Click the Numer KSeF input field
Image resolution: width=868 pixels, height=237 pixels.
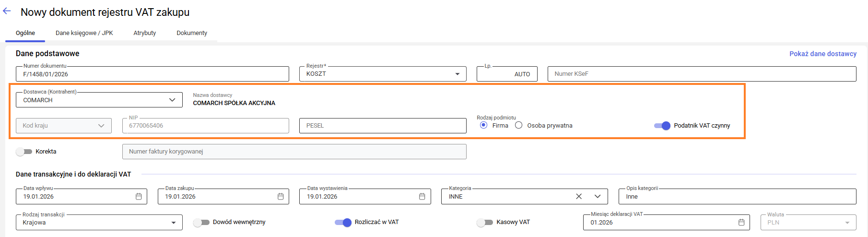[701, 74]
